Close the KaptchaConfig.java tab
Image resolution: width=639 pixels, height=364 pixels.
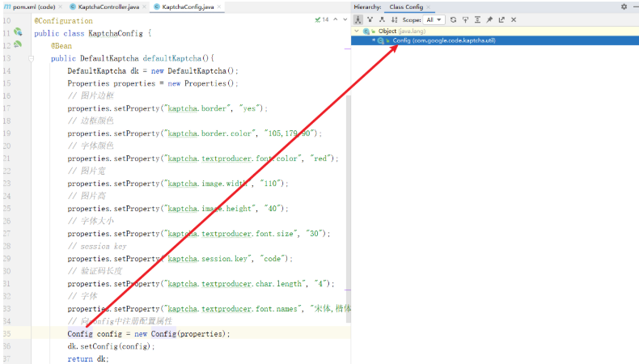219,7
